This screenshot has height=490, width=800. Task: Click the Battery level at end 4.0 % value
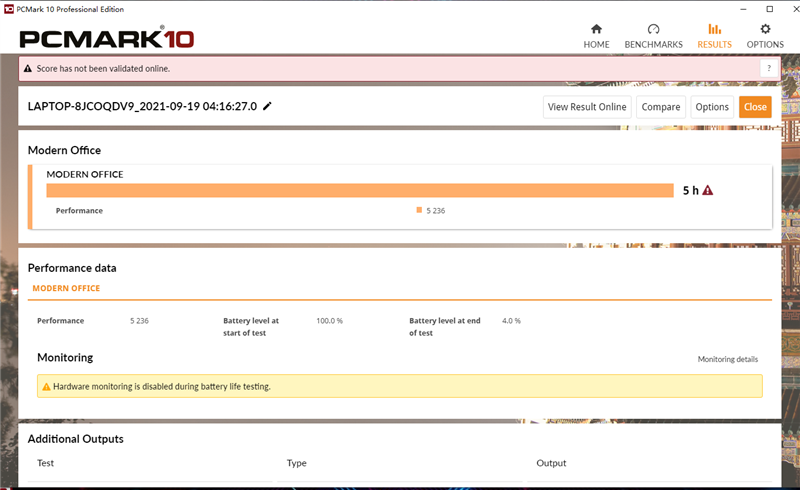pyautogui.click(x=511, y=321)
